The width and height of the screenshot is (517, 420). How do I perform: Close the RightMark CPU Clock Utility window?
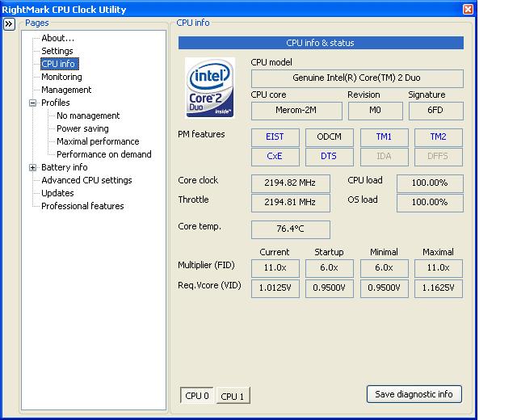tap(468, 9)
